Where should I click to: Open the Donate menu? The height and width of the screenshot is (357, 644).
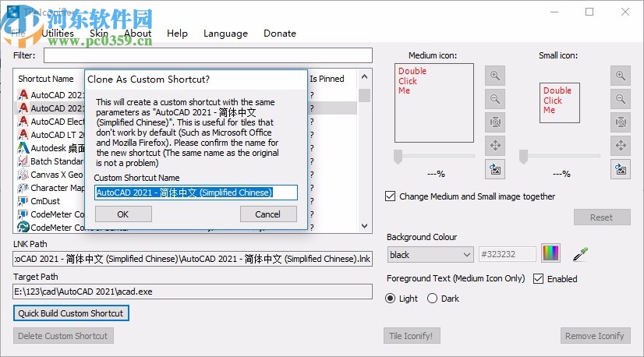pos(280,34)
